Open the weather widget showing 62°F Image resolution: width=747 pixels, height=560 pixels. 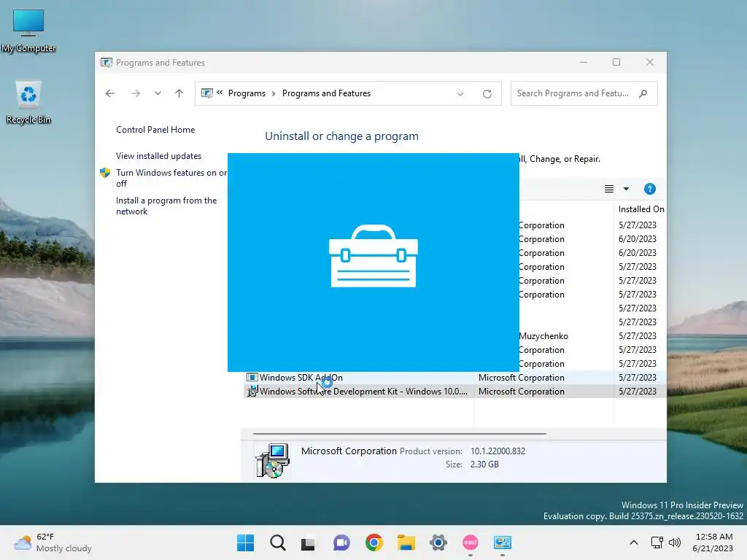click(53, 542)
